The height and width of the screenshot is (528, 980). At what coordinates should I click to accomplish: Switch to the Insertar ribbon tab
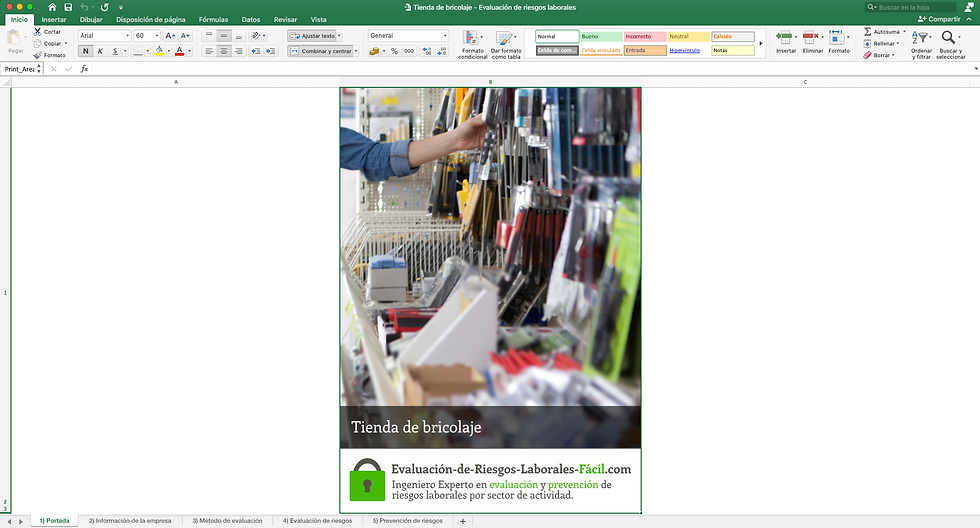tap(54, 19)
